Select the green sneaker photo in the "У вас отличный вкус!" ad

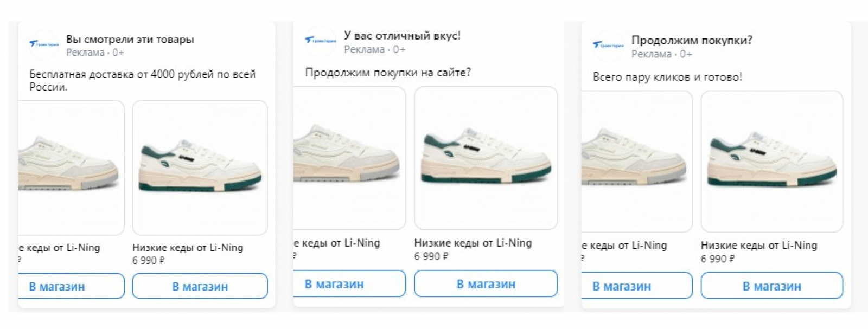click(x=486, y=158)
